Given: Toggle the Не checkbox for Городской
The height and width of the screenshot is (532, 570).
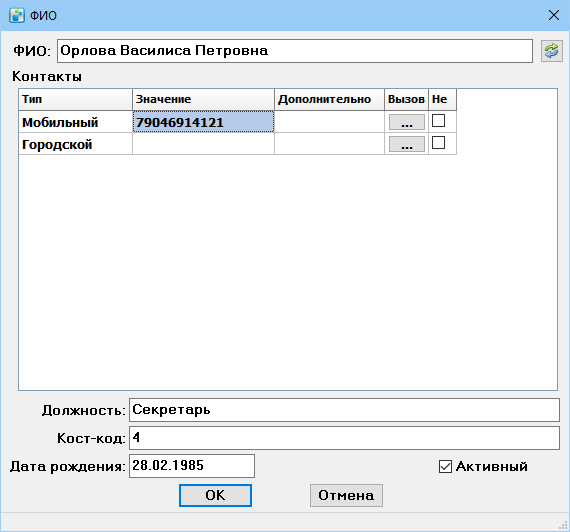Looking at the screenshot, I should point(438,143).
